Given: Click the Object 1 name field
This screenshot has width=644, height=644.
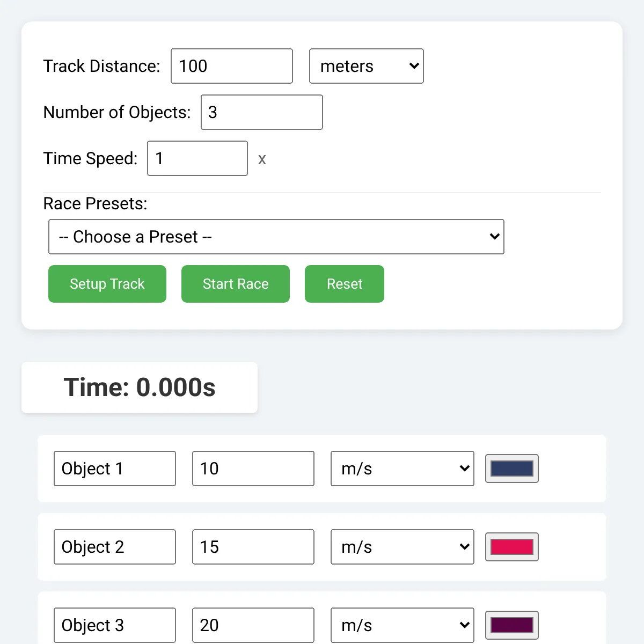Looking at the screenshot, I should [115, 469].
